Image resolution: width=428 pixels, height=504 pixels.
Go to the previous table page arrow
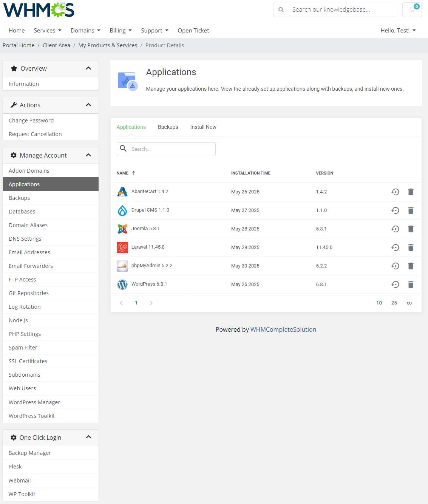coord(121,303)
